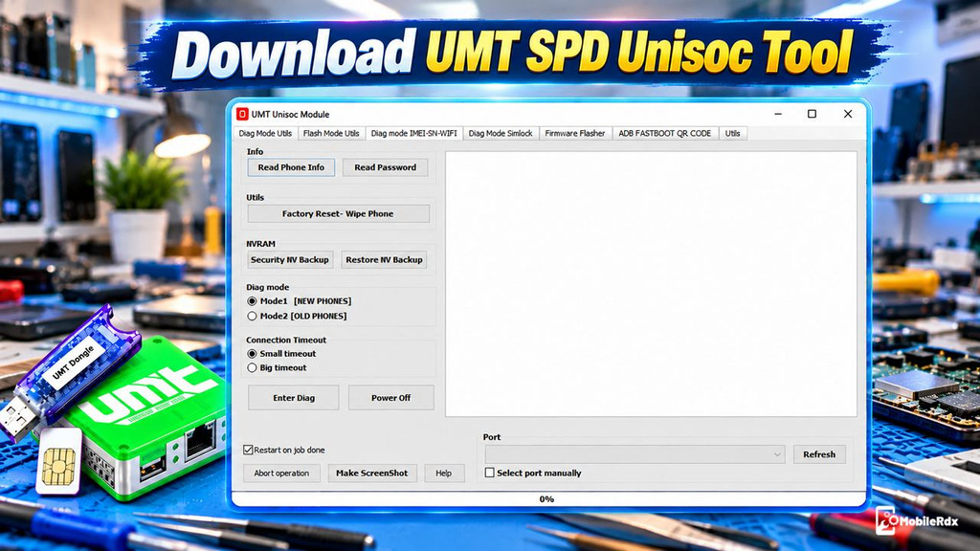980x551 pixels.
Task: Click Restore NV Backup button
Action: point(385,260)
